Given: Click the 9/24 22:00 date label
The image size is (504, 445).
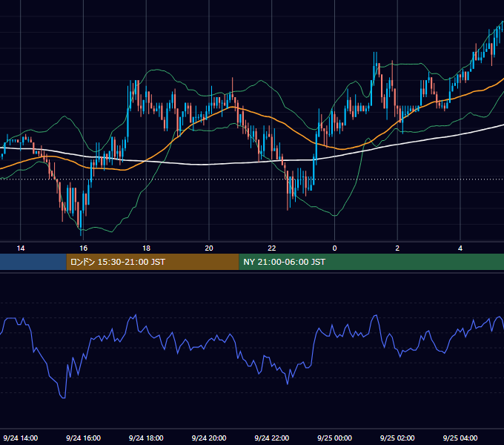Looking at the screenshot, I should click(x=272, y=438).
